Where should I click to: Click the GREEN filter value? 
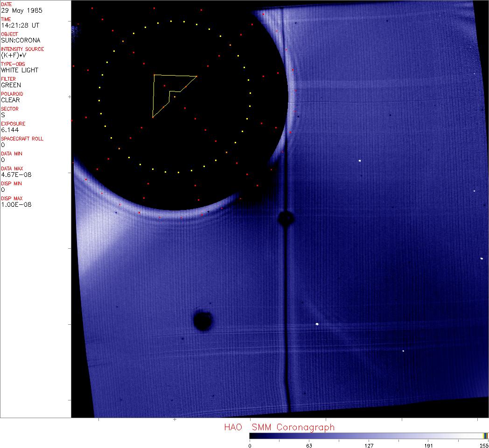coord(11,85)
